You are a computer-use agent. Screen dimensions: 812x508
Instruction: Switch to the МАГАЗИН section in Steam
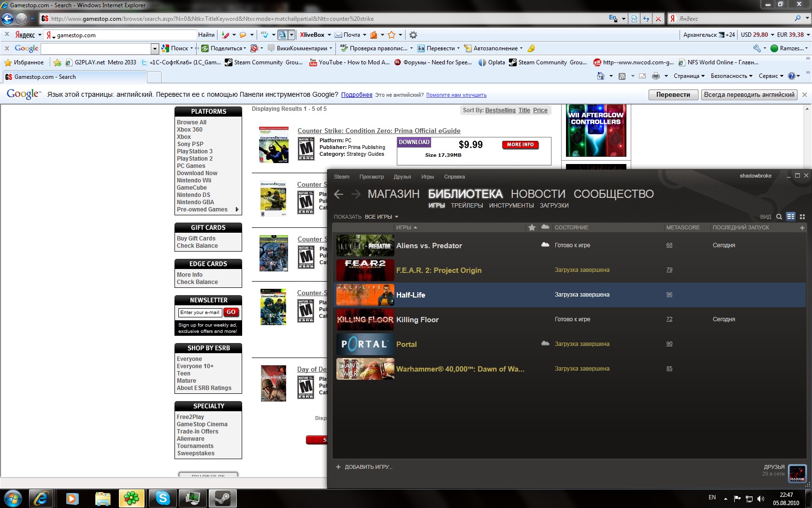point(393,194)
